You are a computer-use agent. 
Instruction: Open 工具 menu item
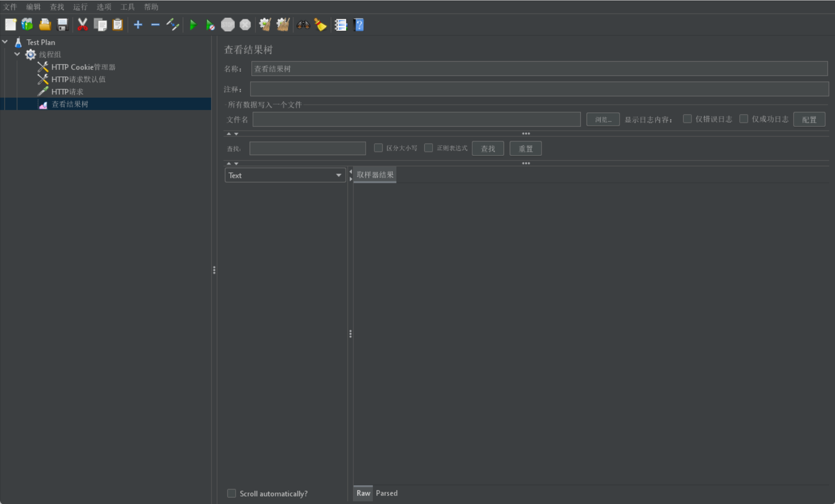tap(126, 6)
